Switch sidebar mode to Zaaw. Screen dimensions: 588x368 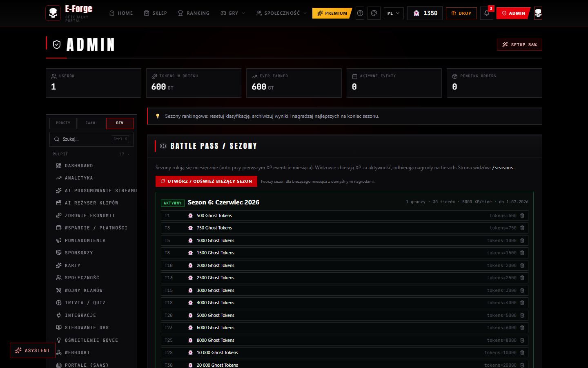click(x=91, y=123)
